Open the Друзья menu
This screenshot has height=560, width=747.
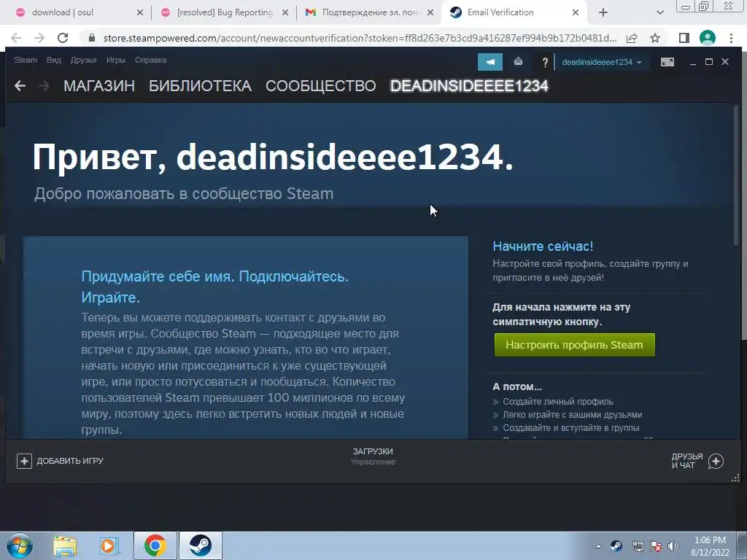[83, 60]
